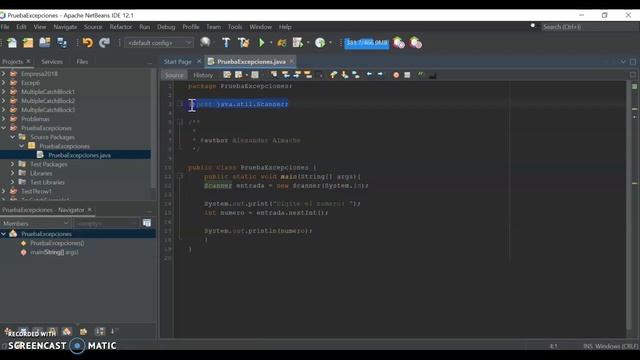
Task: Expand the MultipleCatchBlock1 project node
Action: pos(4,91)
